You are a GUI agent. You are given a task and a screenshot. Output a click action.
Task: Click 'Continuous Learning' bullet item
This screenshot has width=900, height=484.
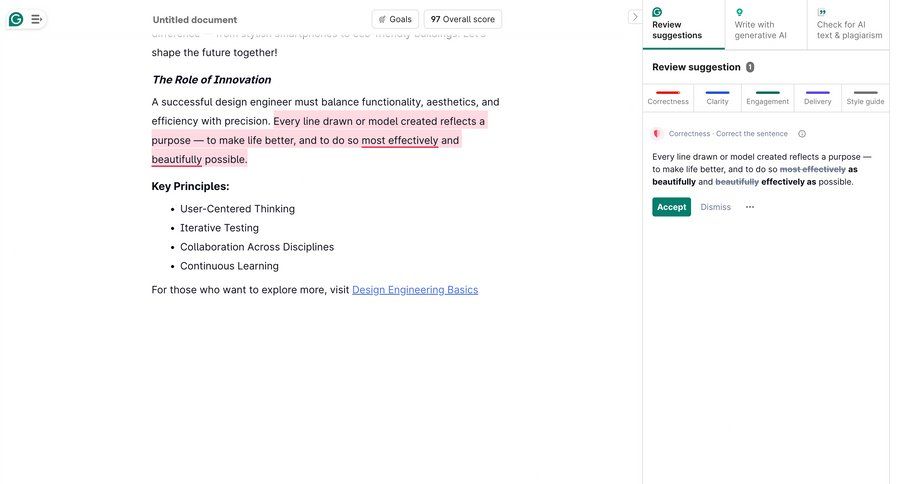pyautogui.click(x=230, y=266)
